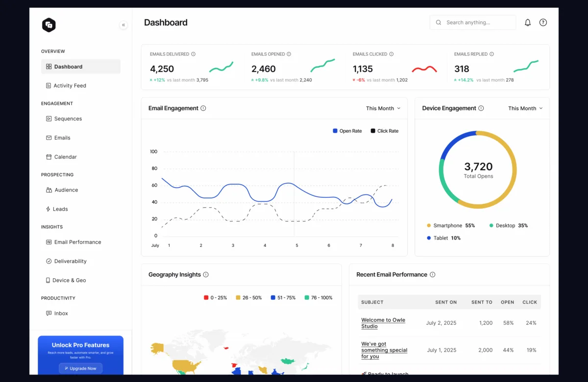Viewport: 588px width, 382px height.
Task: Toggle the 0-25% geography legend filter
Action: pyautogui.click(x=215, y=297)
